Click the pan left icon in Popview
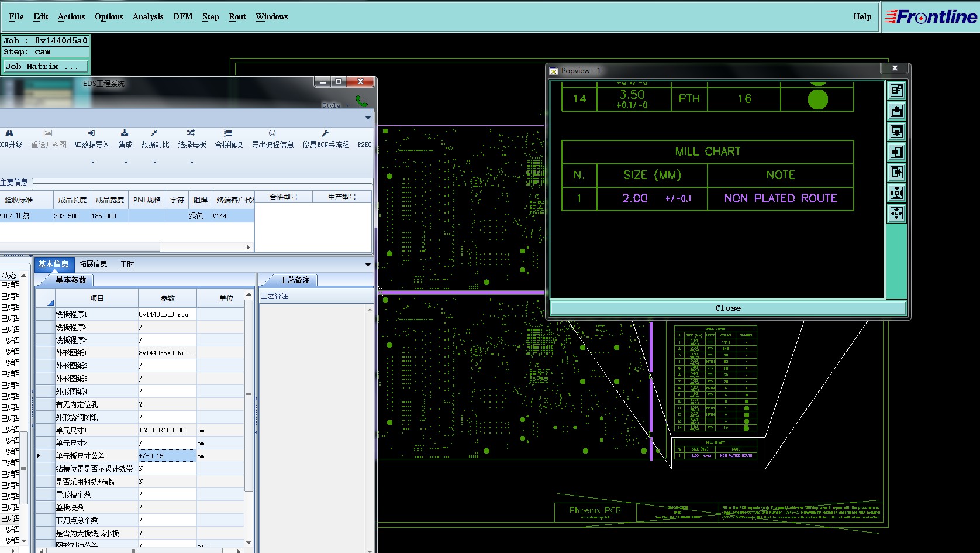 pos(896,152)
